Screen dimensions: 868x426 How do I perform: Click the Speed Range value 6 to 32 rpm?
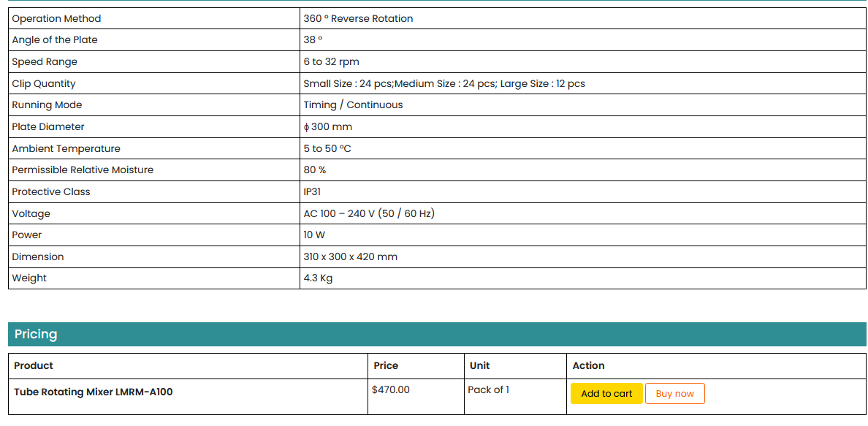[331, 62]
